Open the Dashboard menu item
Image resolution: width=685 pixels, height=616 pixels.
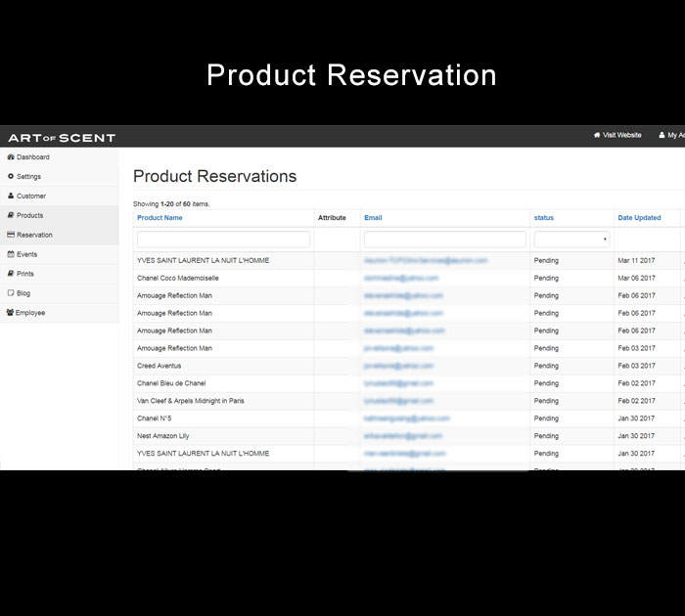coord(60,157)
